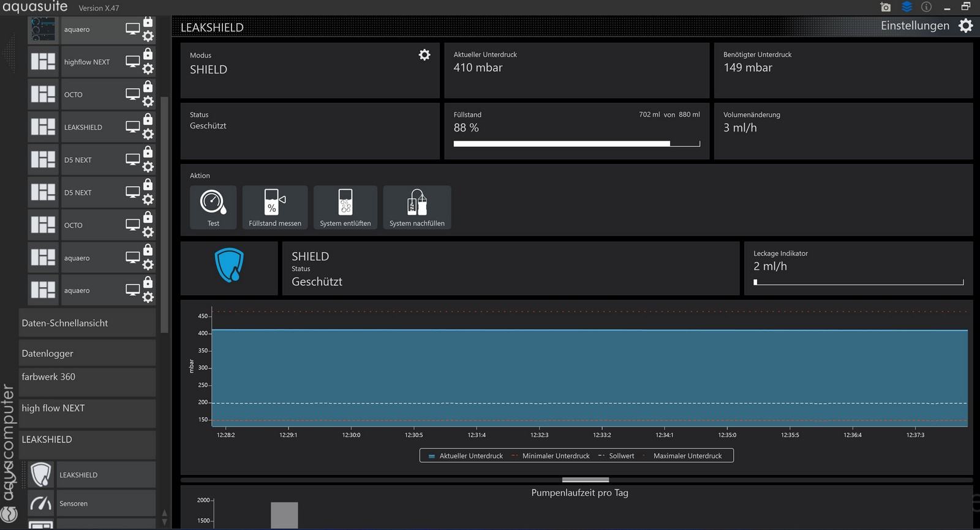Expand the high flow NEXT section

(x=88, y=414)
